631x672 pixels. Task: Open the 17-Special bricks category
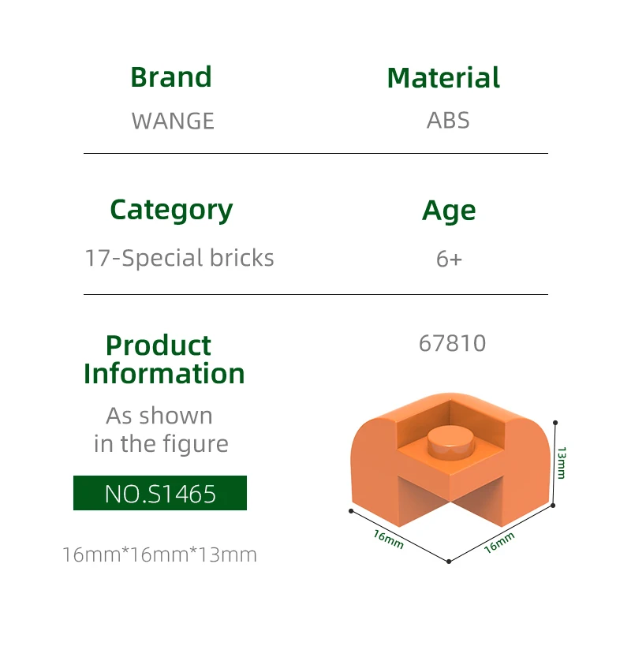(179, 258)
